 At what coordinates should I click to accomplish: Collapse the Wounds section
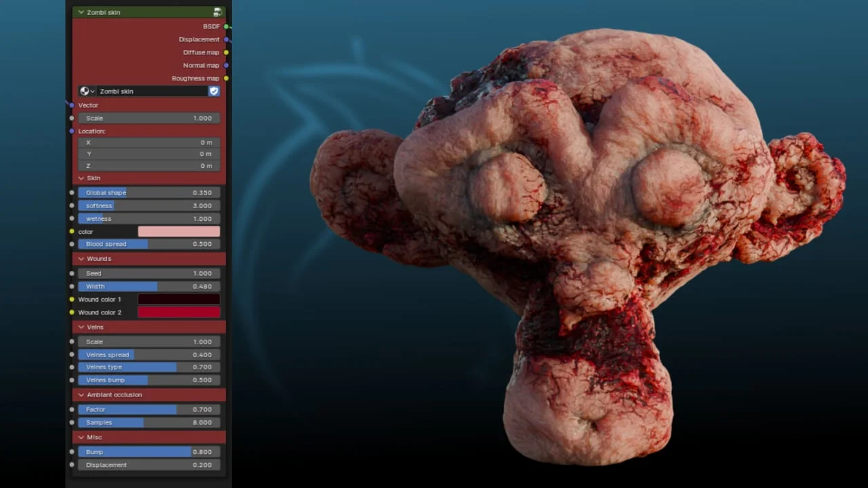(x=81, y=258)
